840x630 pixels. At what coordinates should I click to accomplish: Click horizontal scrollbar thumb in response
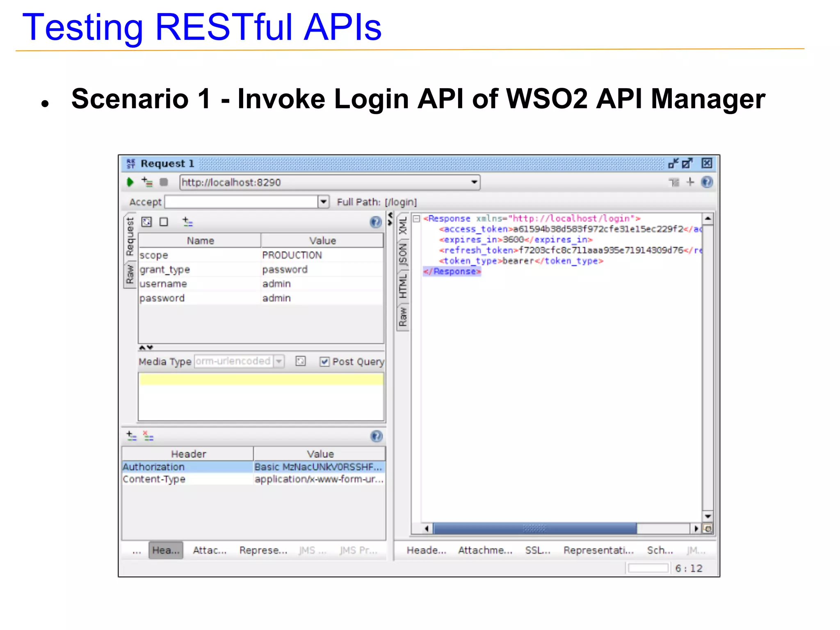point(535,528)
